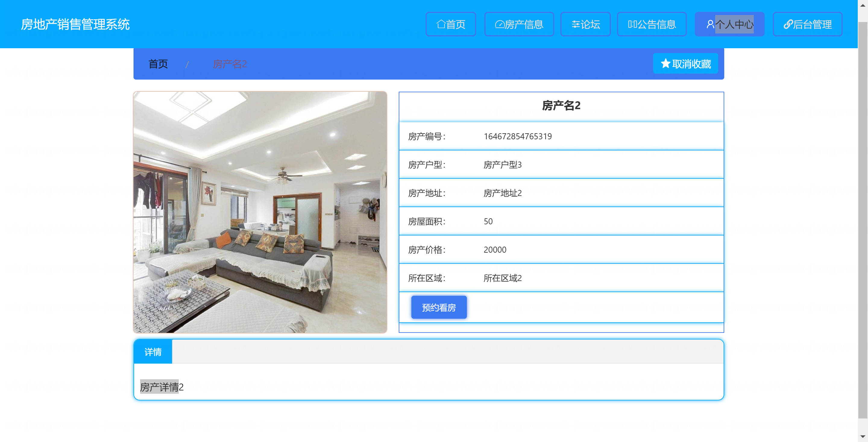Click the star icon on 取消收藏
Viewport: 868px width, 442px height.
point(665,63)
